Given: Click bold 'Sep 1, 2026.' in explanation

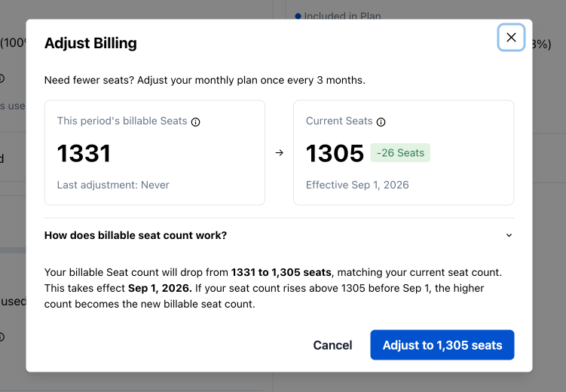Looking at the screenshot, I should click(x=160, y=288).
